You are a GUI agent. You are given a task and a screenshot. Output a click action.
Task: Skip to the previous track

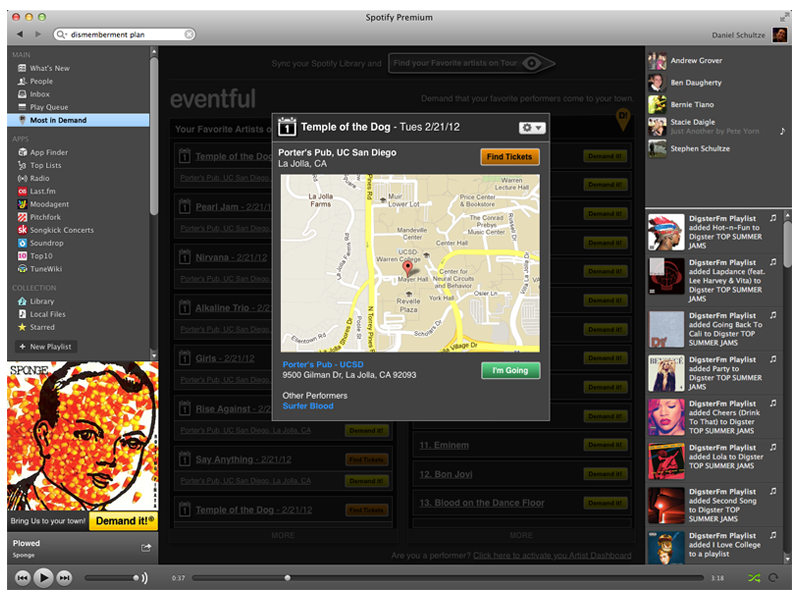coord(22,578)
